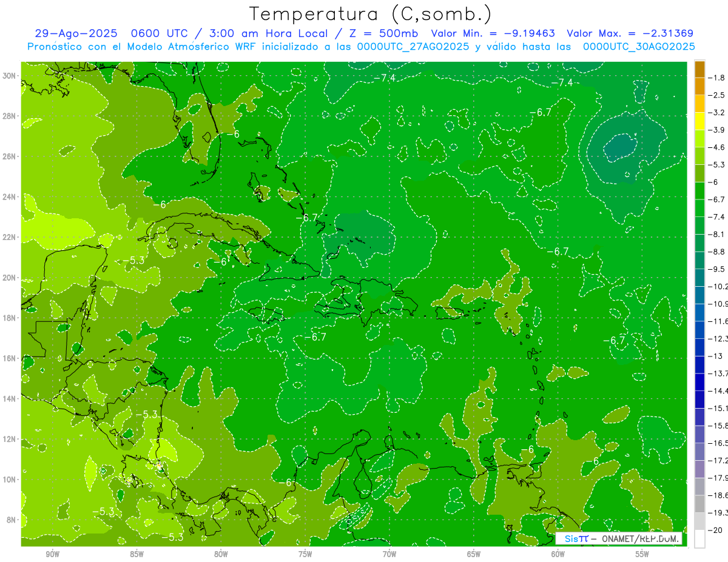Click the '90W' longitude axis label
This screenshot has width=728, height=562.
tap(52, 554)
